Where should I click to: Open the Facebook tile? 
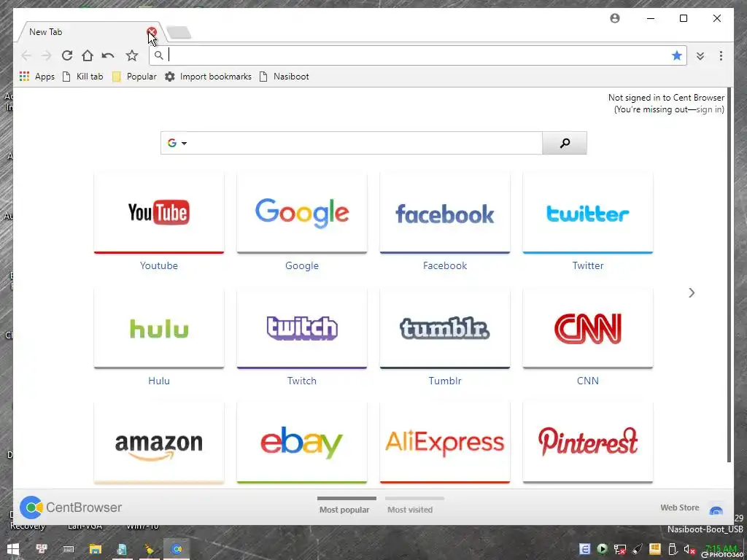(x=445, y=213)
